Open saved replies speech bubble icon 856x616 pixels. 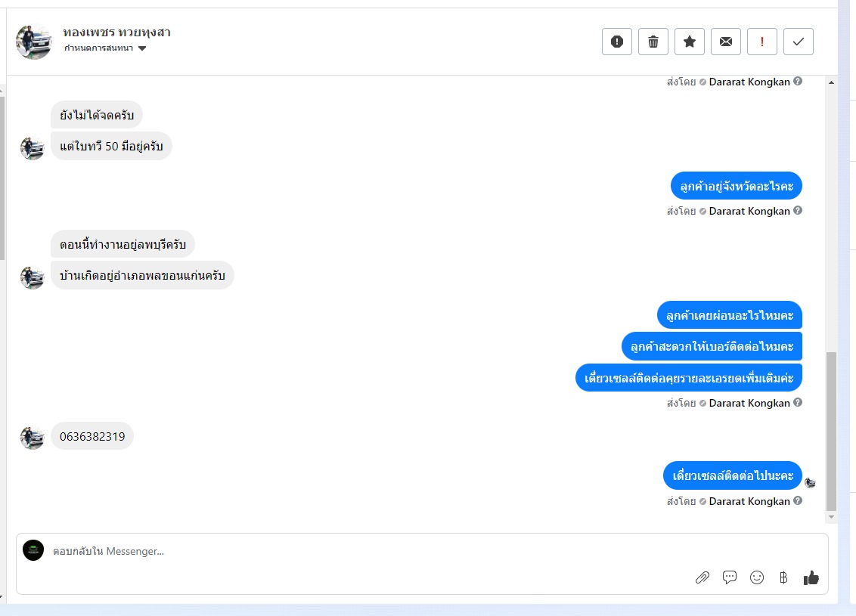730,577
